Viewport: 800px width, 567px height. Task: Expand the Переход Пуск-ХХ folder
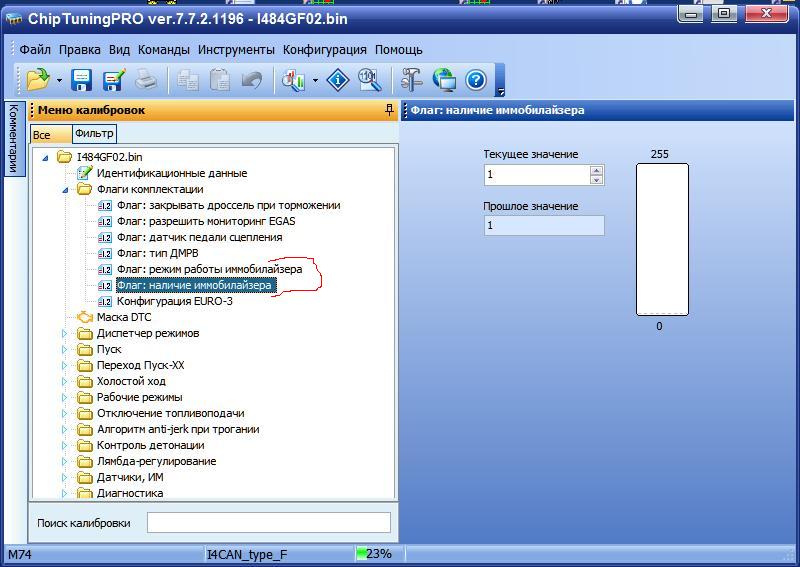(64, 365)
